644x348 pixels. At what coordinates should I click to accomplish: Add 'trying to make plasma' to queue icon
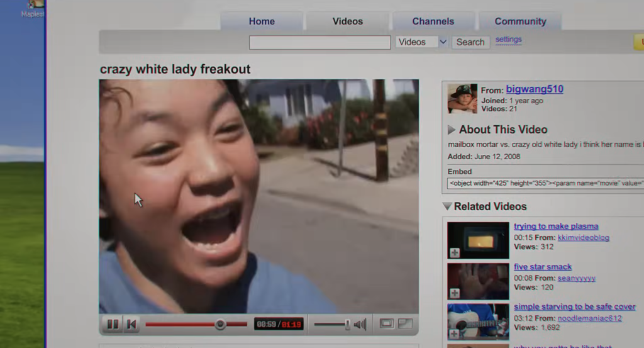point(454,253)
